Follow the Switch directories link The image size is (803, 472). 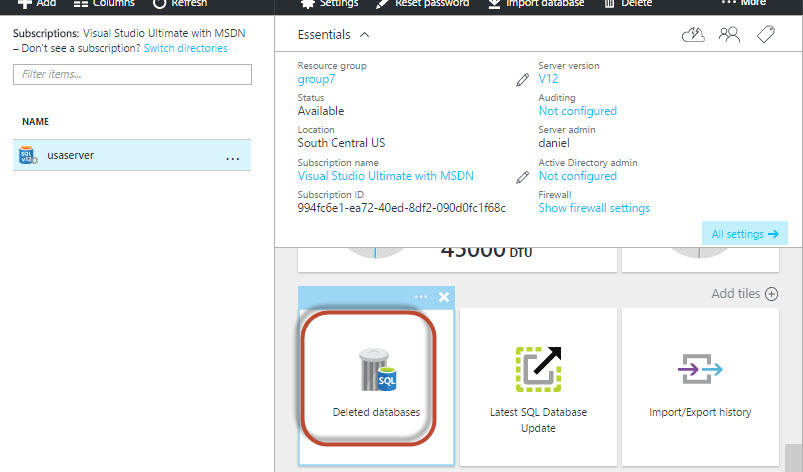click(185, 48)
